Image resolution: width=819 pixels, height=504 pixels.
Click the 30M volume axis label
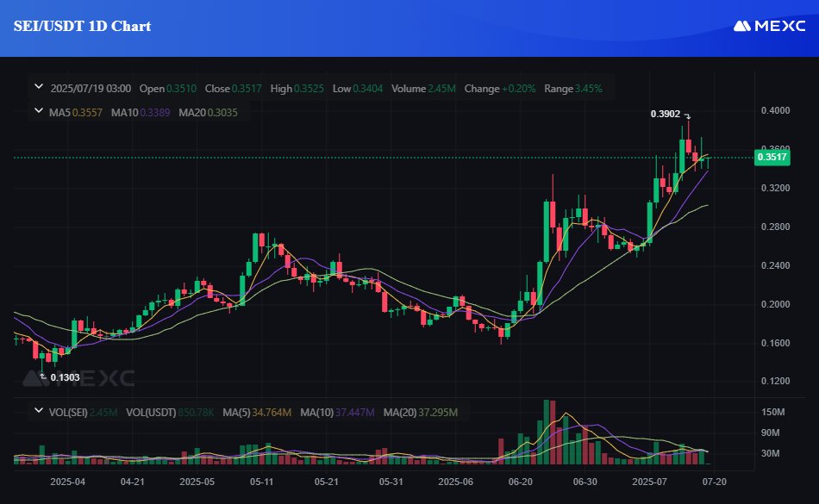(771, 453)
